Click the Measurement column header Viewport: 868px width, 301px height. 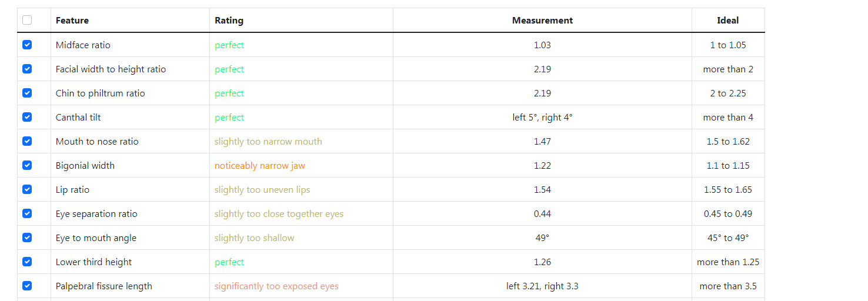[542, 21]
